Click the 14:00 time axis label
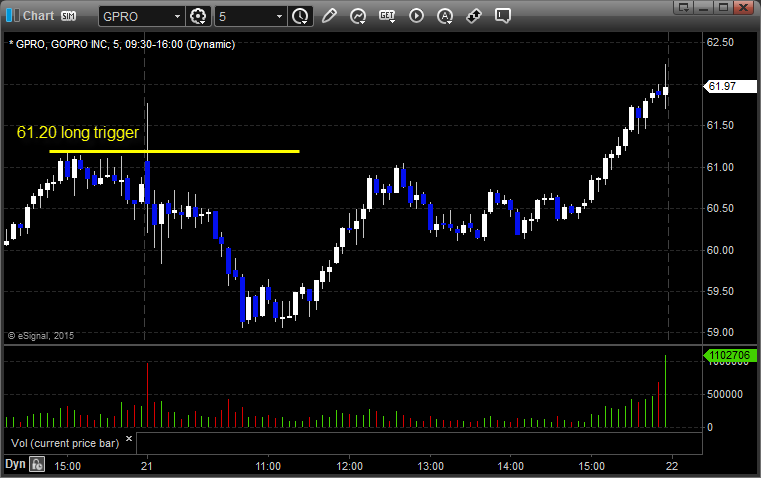761x478 pixels. 511,466
